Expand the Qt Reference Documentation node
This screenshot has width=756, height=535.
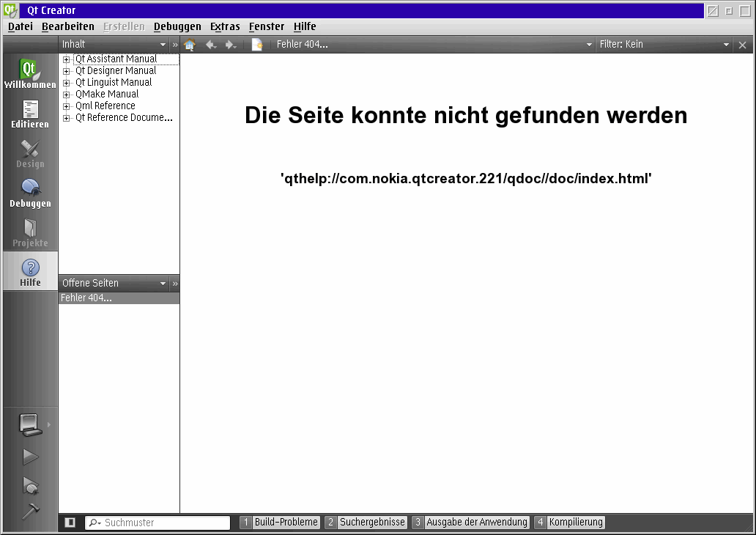(67, 118)
